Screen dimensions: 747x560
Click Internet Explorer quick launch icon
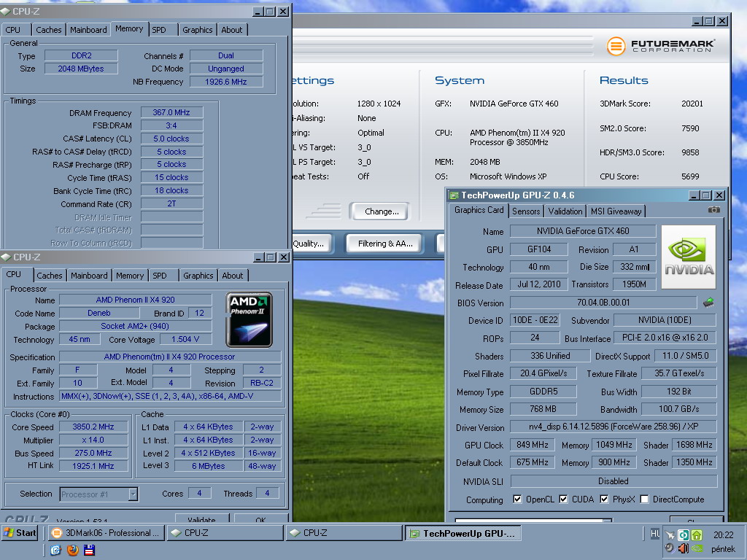(x=55, y=551)
